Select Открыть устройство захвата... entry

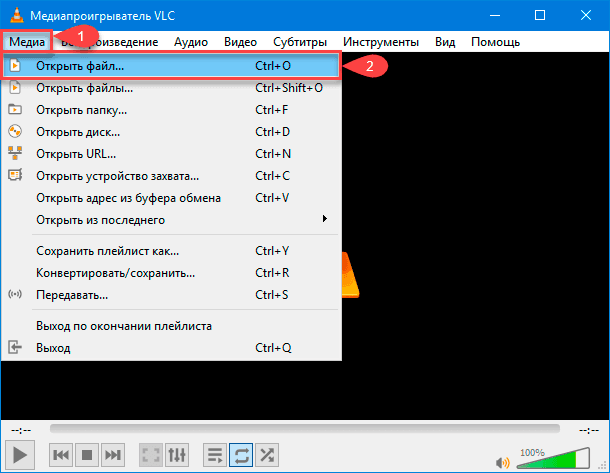171,176
